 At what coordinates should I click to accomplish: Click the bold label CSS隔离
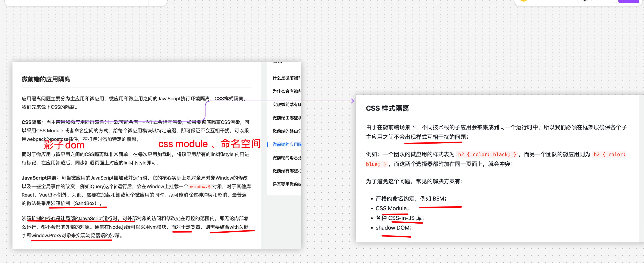31,122
